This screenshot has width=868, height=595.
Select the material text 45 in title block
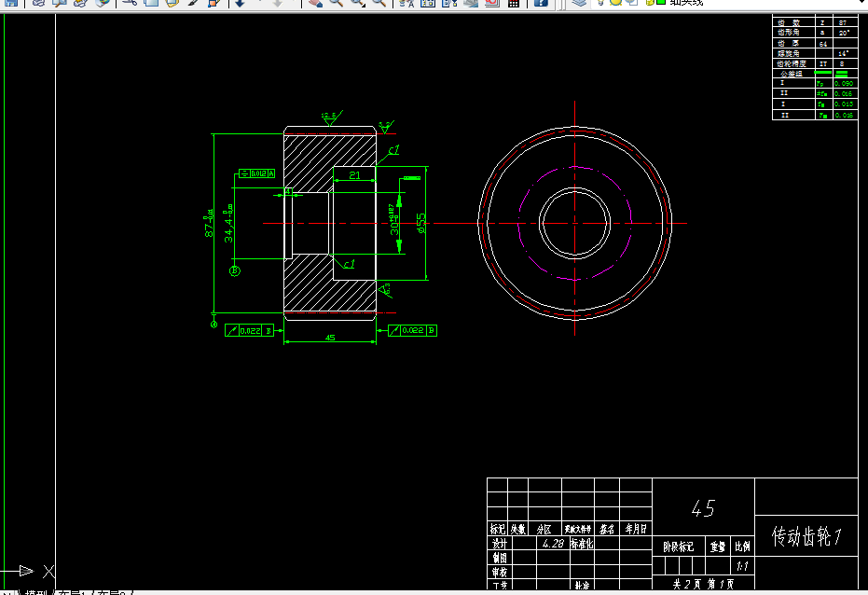pyautogui.click(x=704, y=508)
